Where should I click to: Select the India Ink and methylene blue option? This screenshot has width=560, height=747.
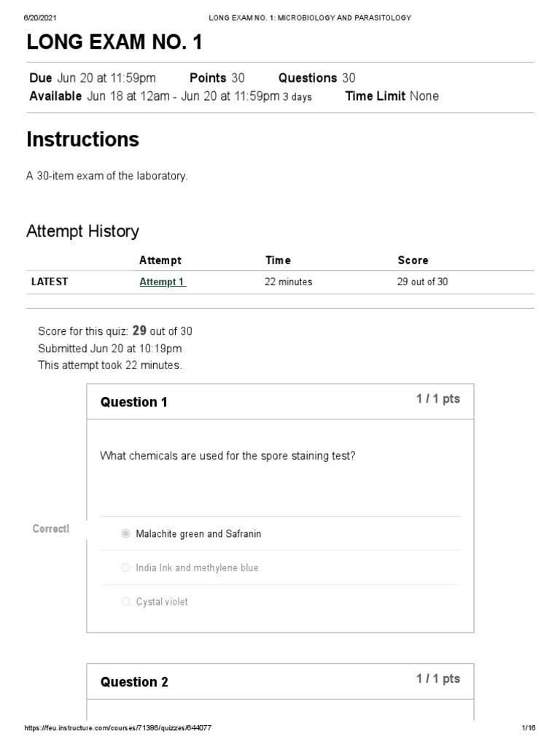[125, 568]
